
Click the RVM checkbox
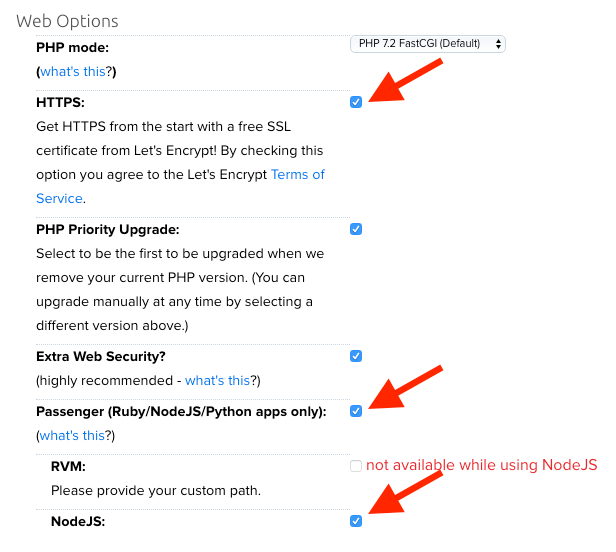pyautogui.click(x=356, y=466)
